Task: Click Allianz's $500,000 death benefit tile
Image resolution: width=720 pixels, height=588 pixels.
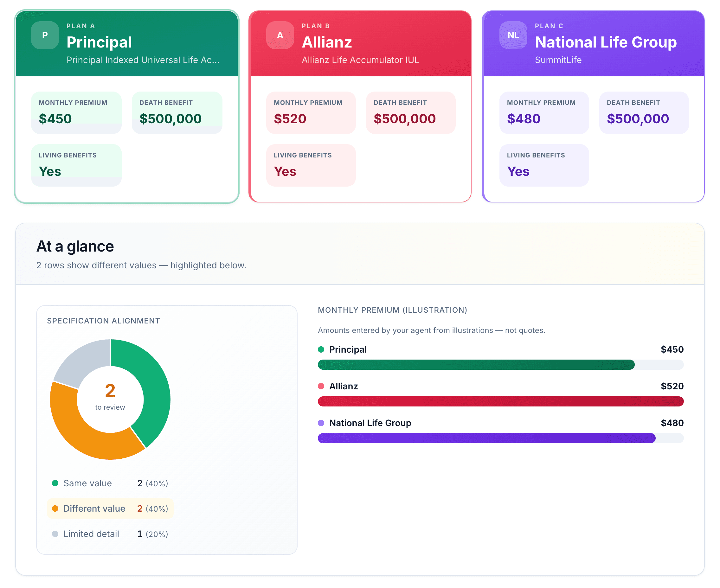Action: click(x=411, y=113)
